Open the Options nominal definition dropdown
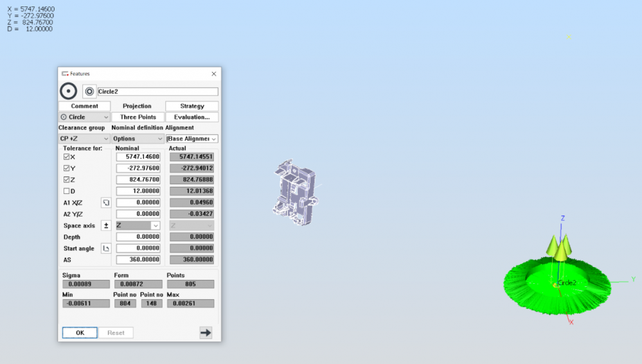 point(138,139)
